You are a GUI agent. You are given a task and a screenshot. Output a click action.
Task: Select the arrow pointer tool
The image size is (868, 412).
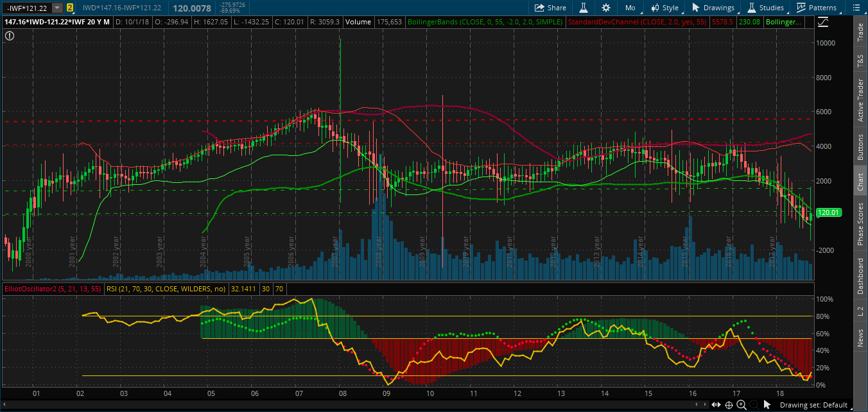(767, 405)
